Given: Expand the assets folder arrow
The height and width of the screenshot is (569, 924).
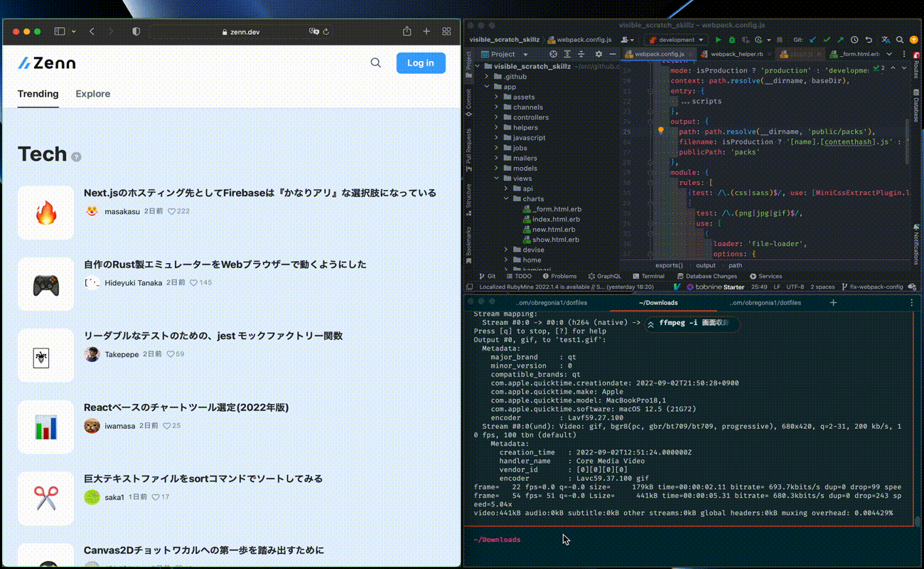Looking at the screenshot, I should [497, 97].
